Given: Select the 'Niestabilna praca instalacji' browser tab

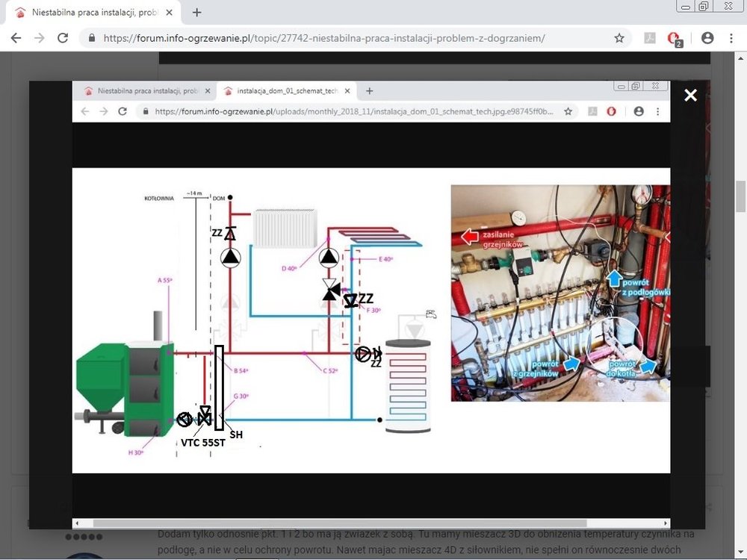Looking at the screenshot, I should [90, 13].
